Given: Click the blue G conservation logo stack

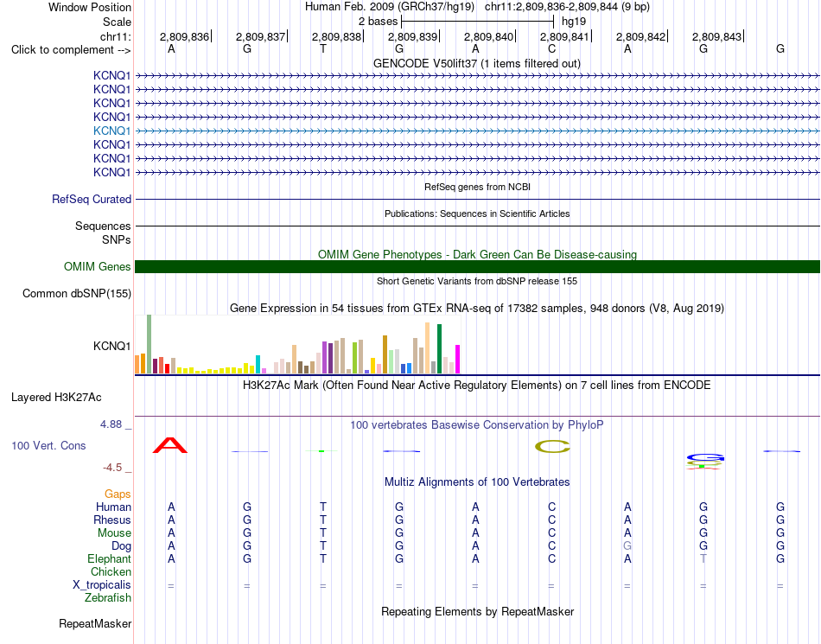Looking at the screenshot, I should click(704, 458).
